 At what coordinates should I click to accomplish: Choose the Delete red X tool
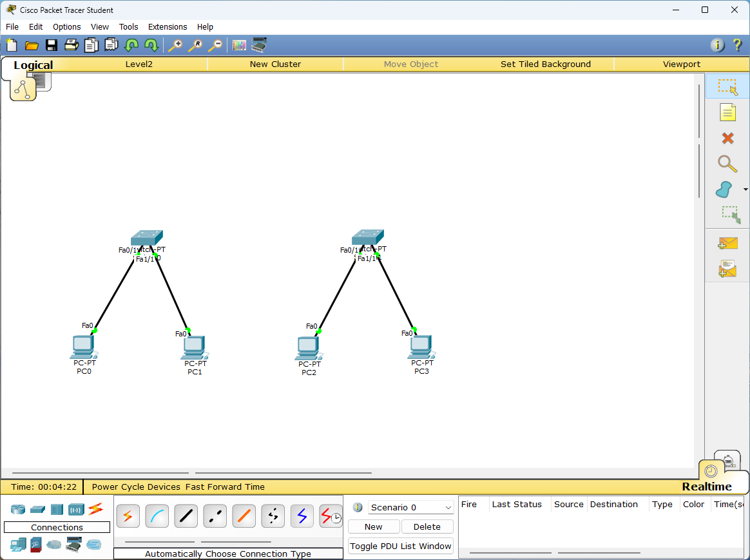(727, 138)
